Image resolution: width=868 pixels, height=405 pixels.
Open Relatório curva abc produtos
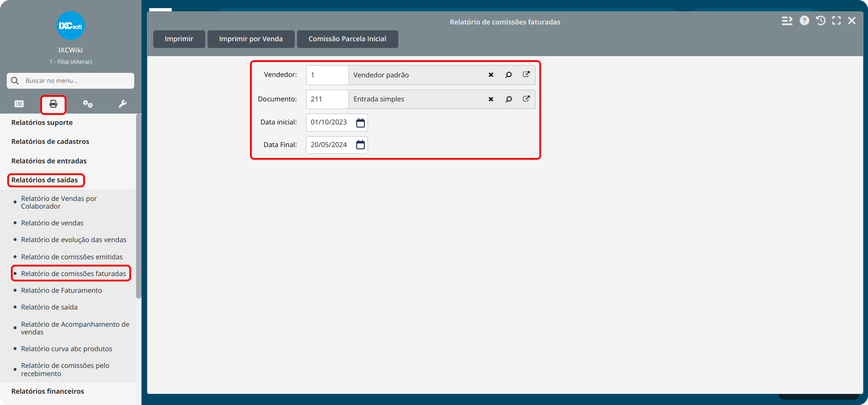[66, 349]
